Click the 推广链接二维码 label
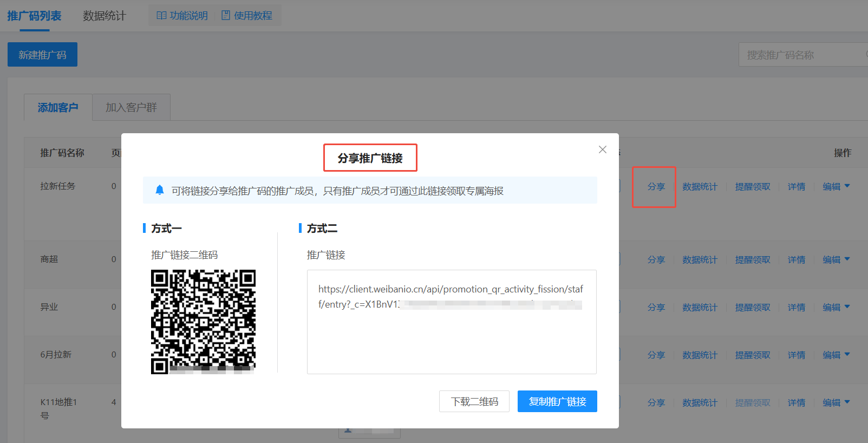 pos(185,255)
